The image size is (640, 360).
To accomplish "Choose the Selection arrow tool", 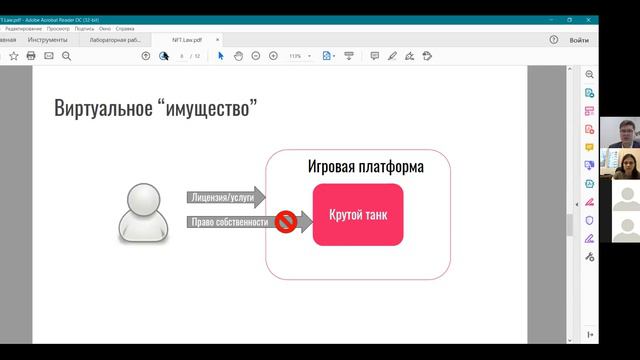I will (x=221, y=56).
